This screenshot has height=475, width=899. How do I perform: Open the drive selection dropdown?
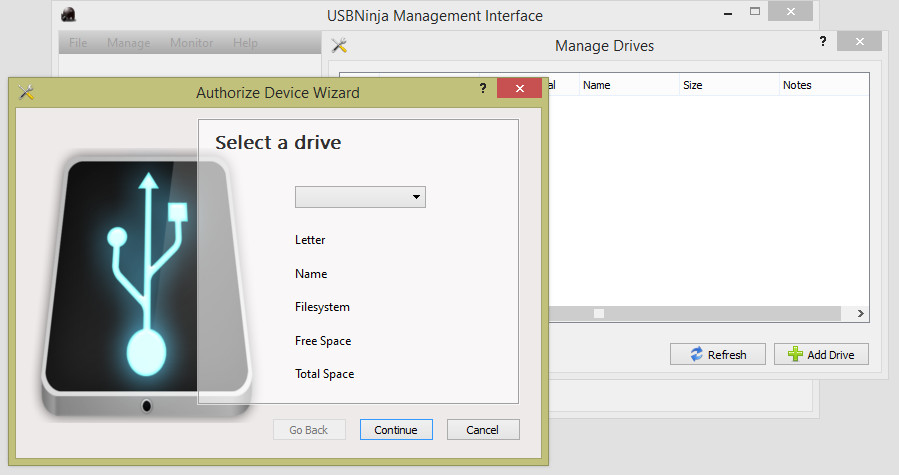(x=360, y=197)
